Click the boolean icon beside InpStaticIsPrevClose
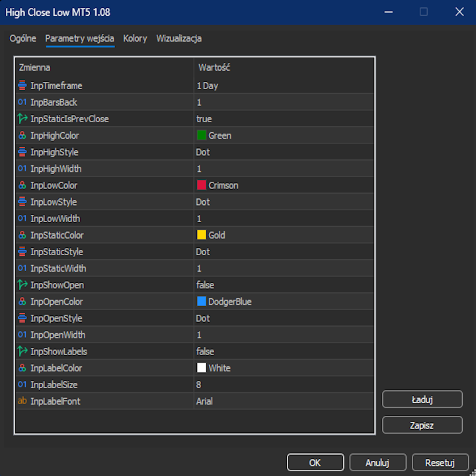Image resolution: width=476 pixels, height=476 pixels. (22, 119)
